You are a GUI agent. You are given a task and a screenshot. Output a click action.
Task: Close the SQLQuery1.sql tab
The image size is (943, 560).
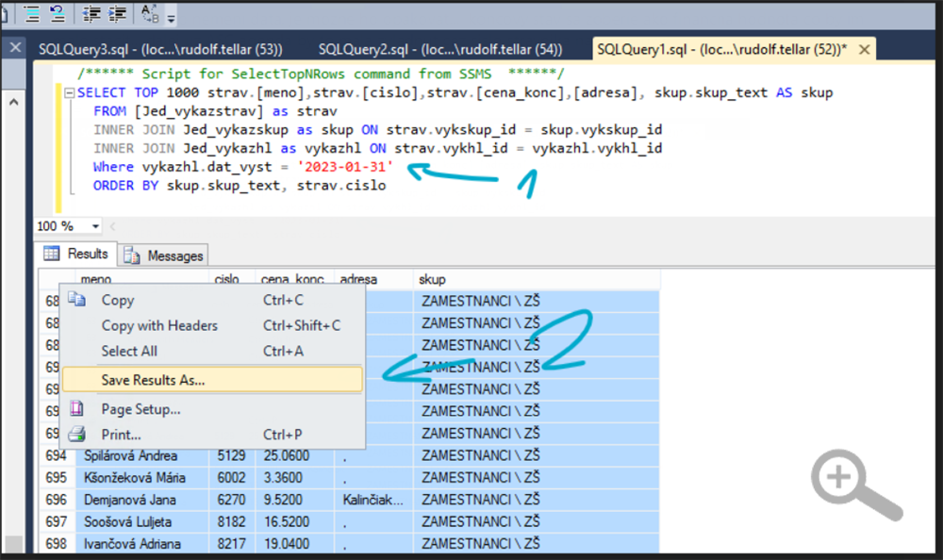864,49
